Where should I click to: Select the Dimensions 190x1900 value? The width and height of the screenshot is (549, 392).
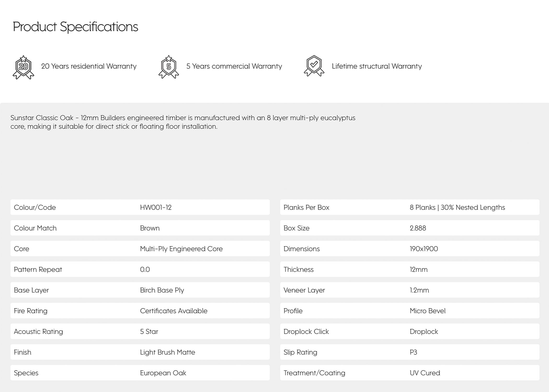click(x=424, y=249)
